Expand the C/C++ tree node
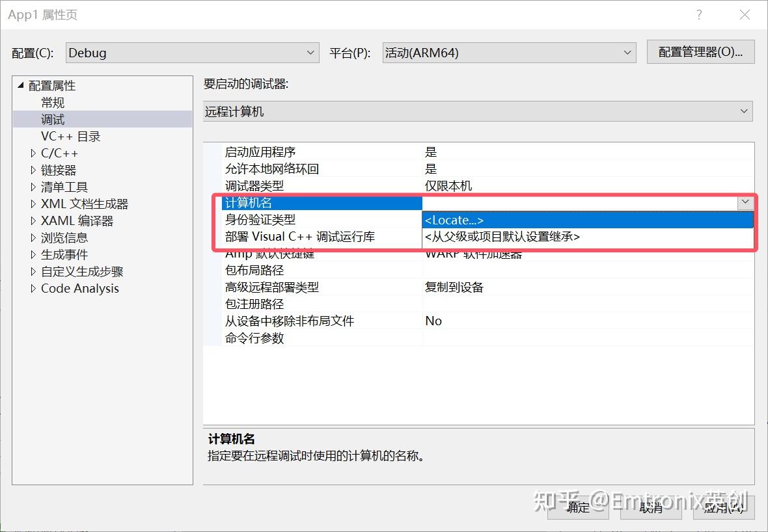The height and width of the screenshot is (532, 768). [x=34, y=153]
